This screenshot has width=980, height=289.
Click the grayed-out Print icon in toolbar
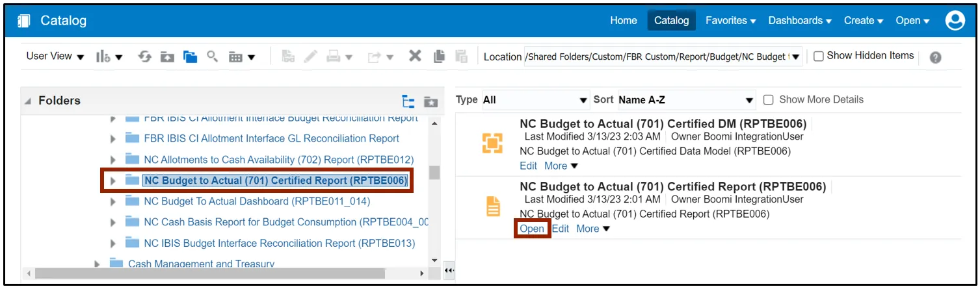coord(334,57)
